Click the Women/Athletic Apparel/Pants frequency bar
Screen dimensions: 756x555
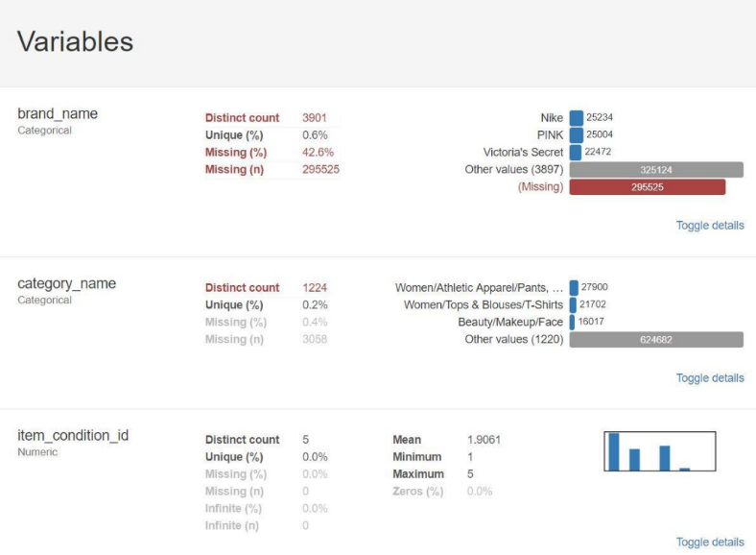pyautogui.click(x=574, y=287)
